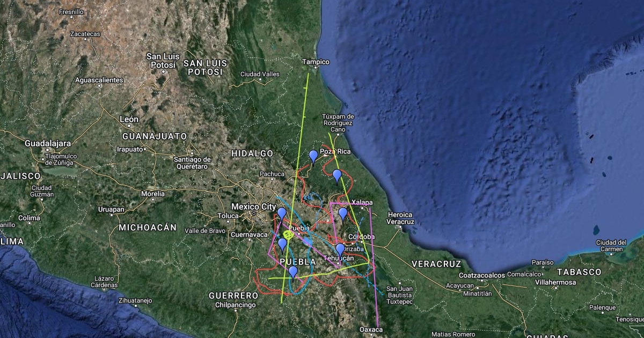Click the Comalcalco label
644x338 pixels.
point(524,274)
